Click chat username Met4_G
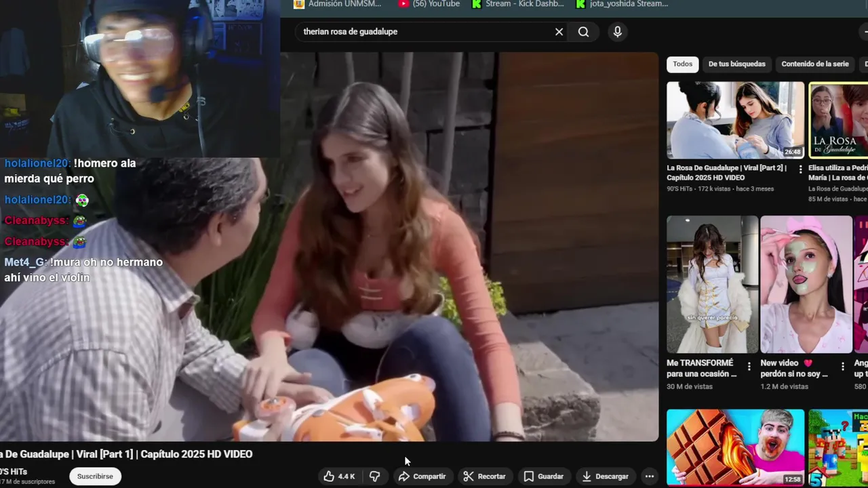 coord(26,262)
